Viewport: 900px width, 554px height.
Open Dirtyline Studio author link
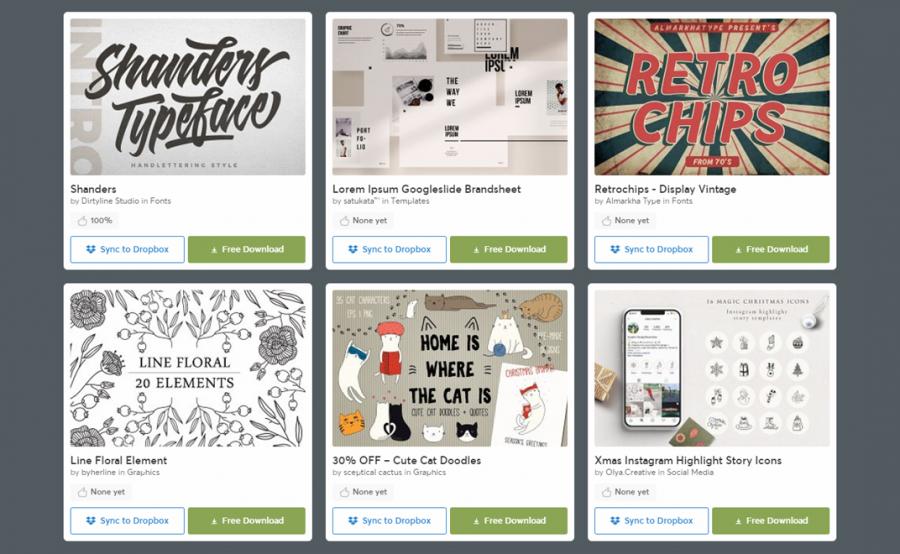[x=110, y=201]
